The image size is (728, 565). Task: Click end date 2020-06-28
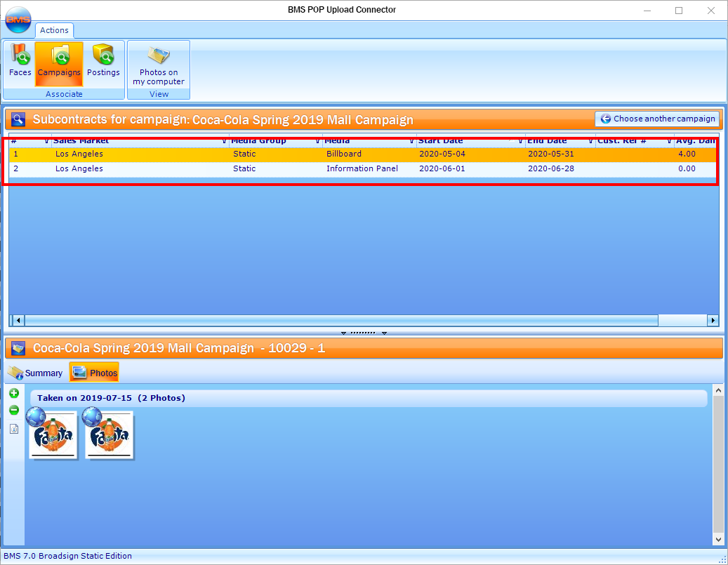coord(550,169)
